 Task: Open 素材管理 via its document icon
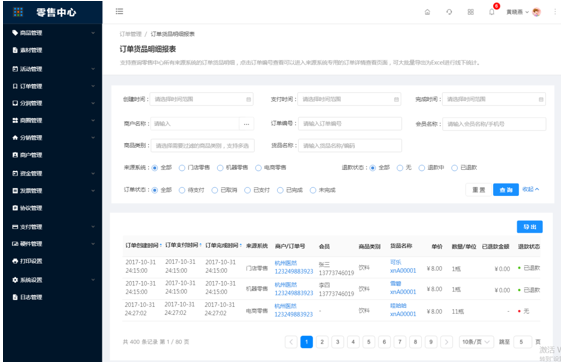pyautogui.click(x=15, y=50)
